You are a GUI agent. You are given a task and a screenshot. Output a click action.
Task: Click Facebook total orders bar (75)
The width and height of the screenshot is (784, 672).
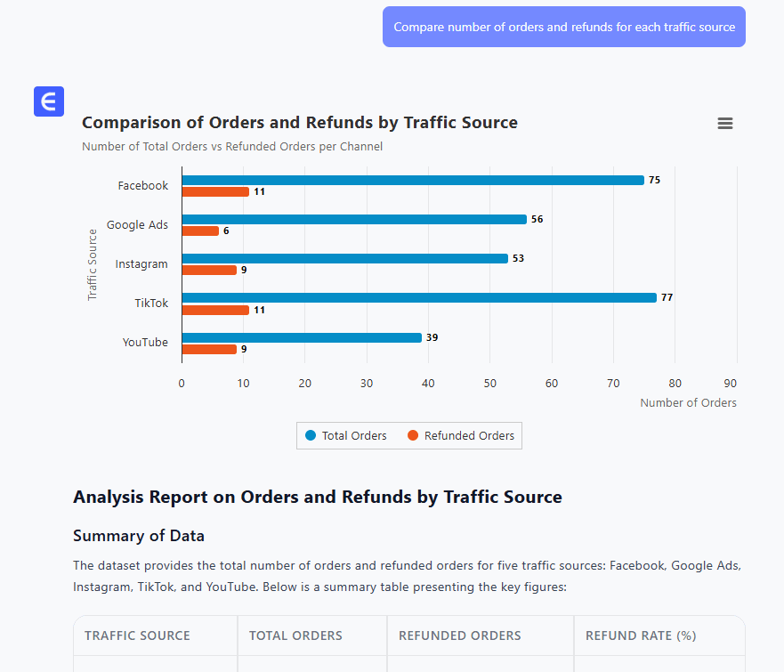pyautogui.click(x=412, y=180)
